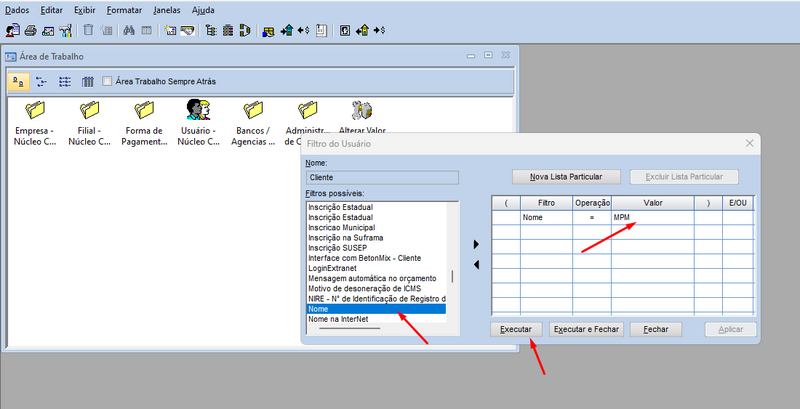This screenshot has width=800, height=409.
Task: Open the Bancos / Agencias folder
Action: 253,123
